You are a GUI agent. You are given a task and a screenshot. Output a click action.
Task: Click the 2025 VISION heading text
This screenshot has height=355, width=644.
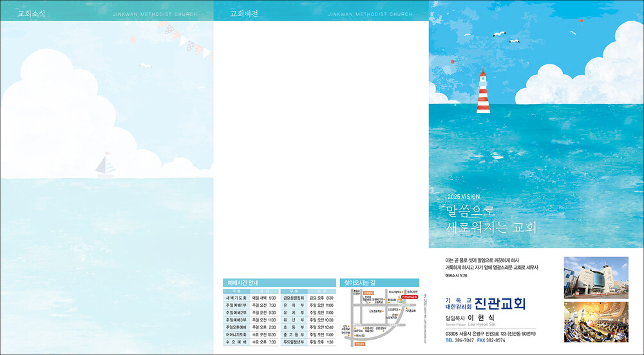pyautogui.click(x=463, y=196)
